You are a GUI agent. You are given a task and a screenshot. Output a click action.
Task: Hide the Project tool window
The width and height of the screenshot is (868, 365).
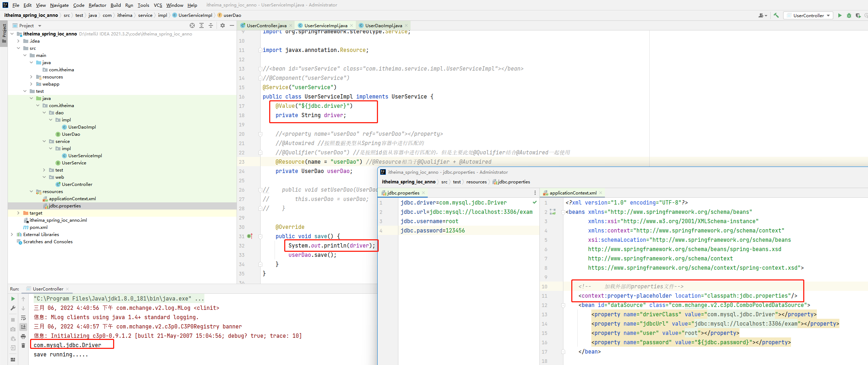coord(232,25)
